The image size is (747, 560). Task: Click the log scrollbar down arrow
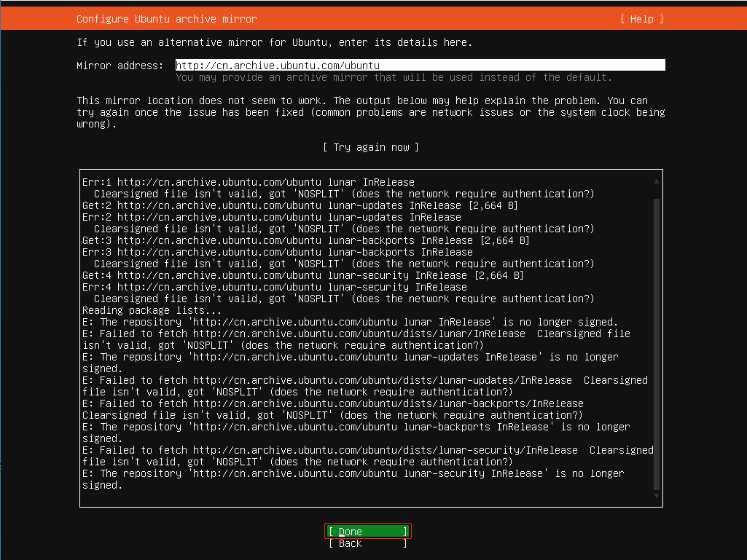[657, 496]
